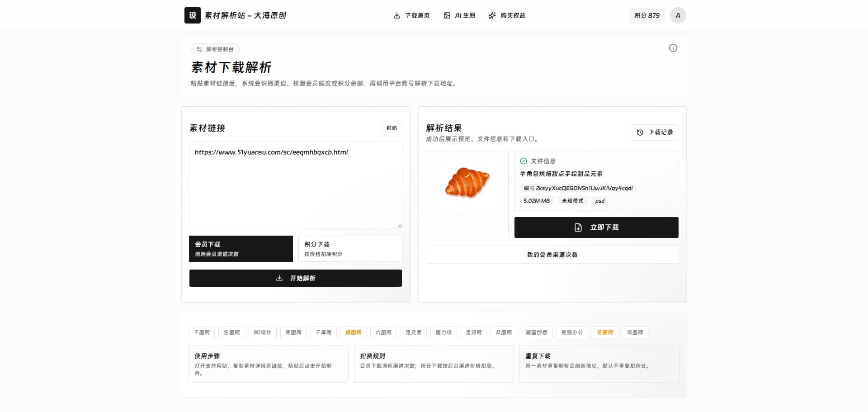The width and height of the screenshot is (868, 412).
Task: Click the 设 site logo icon
Action: point(192,15)
